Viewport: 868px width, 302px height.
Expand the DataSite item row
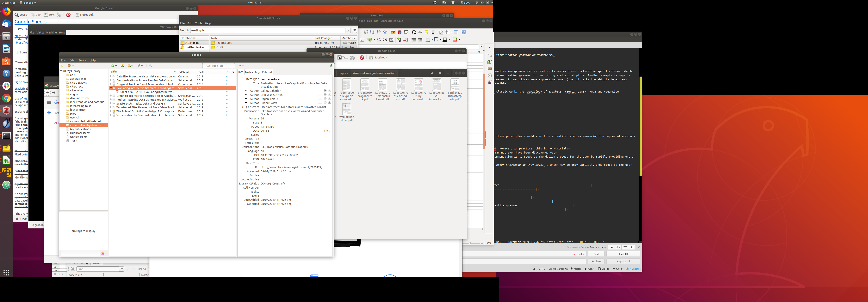point(111,76)
